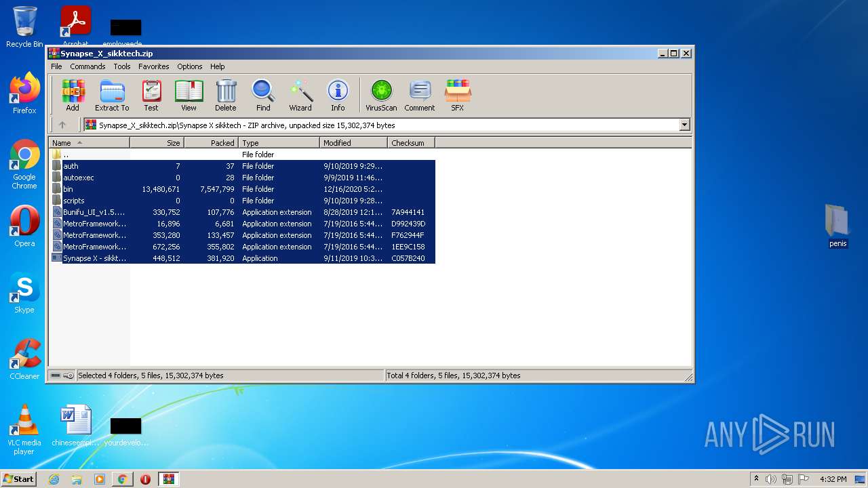Click the Windows Start button
Screen dimensions: 868x488
tap(18, 479)
